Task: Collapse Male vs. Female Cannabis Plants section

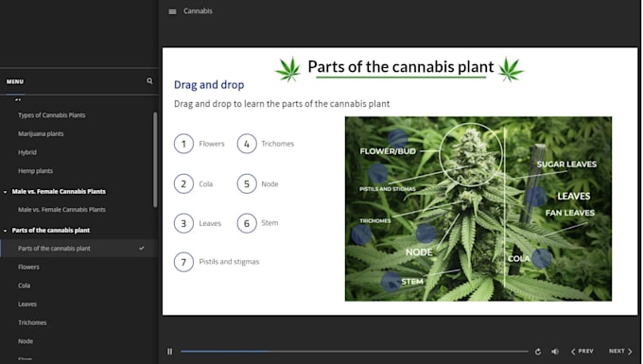Action: [6, 191]
